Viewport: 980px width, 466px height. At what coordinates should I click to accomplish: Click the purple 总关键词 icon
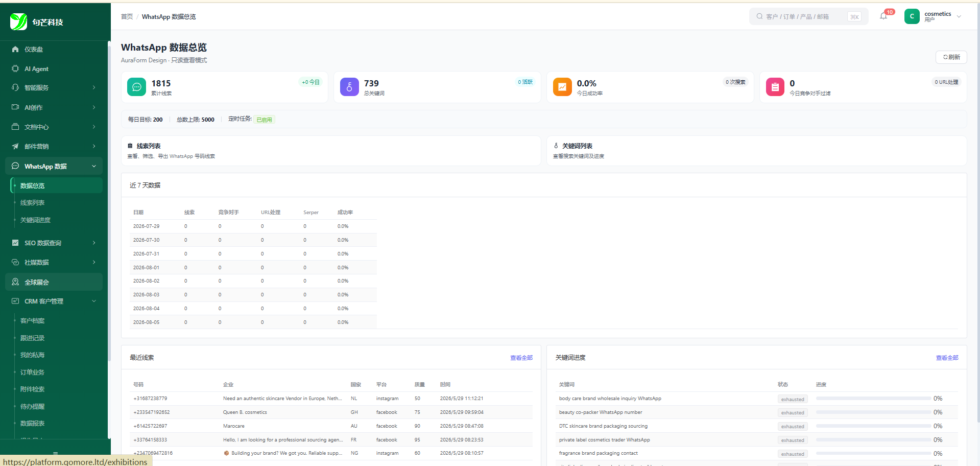[349, 87]
